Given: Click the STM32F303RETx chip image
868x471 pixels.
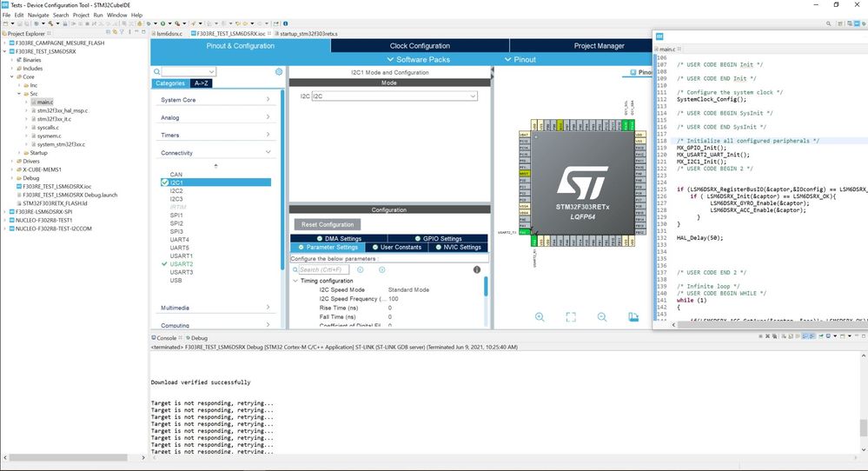Looking at the screenshot, I should coord(582,182).
